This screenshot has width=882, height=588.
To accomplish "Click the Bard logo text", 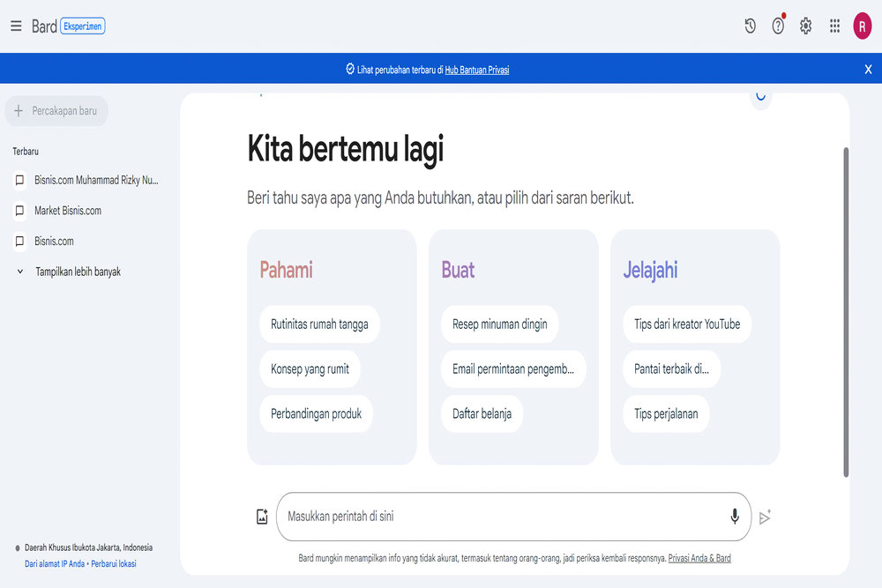I will tap(44, 26).
